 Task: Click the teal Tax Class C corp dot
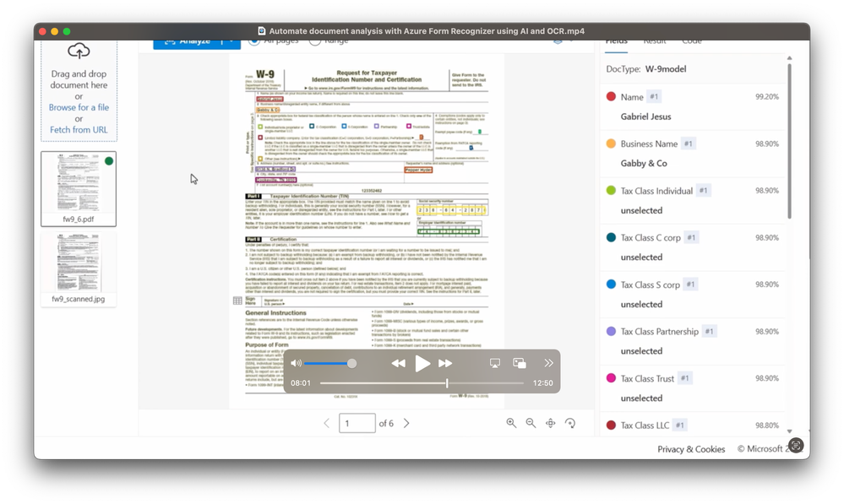click(611, 237)
